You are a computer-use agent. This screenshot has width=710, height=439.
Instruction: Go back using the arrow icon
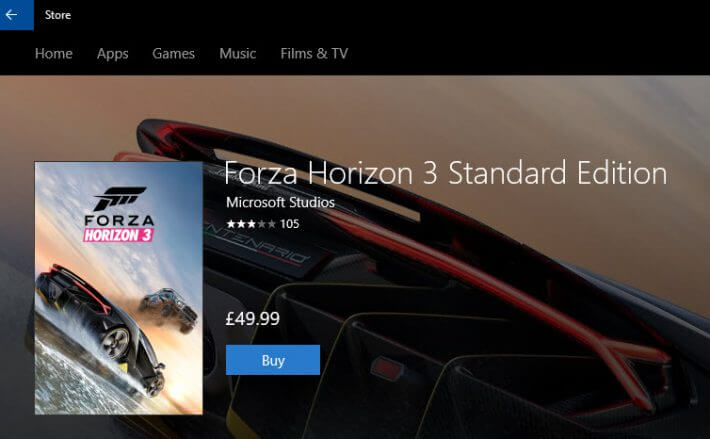point(16,15)
